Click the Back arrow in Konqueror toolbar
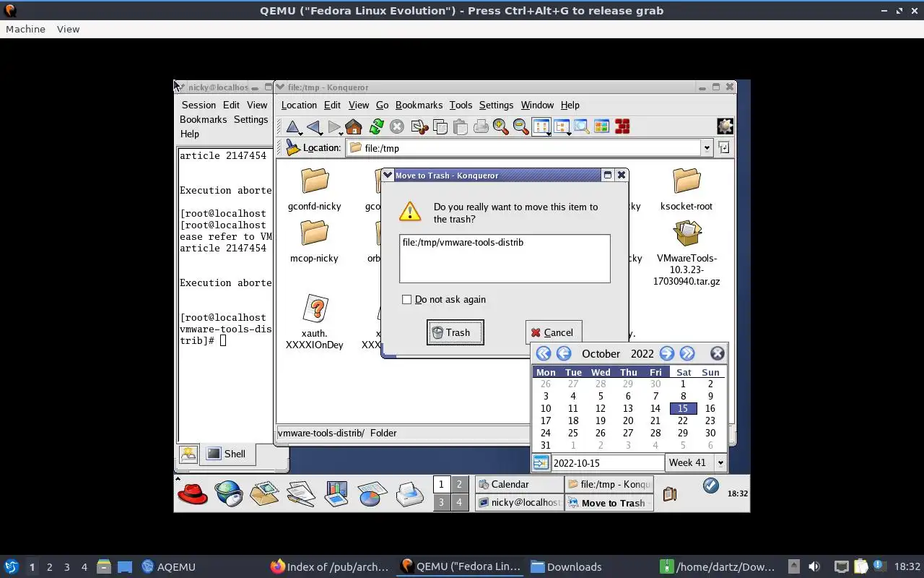Viewport: 924px width, 578px height. (314, 127)
